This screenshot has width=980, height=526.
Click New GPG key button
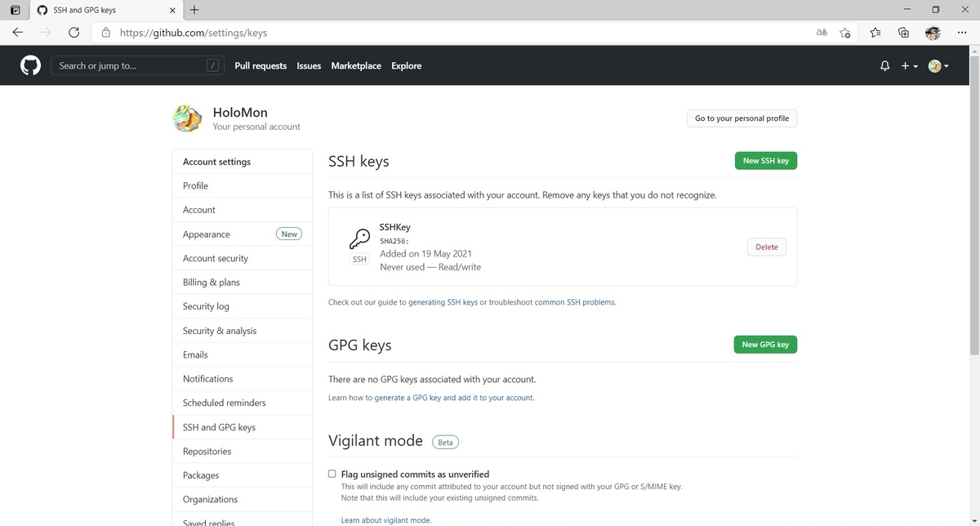point(765,345)
